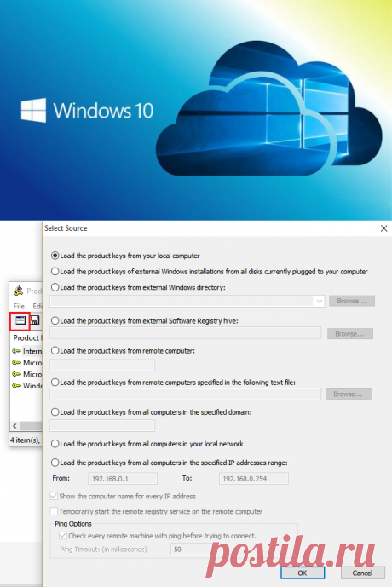Click the remote computers text file path field

coord(185,394)
